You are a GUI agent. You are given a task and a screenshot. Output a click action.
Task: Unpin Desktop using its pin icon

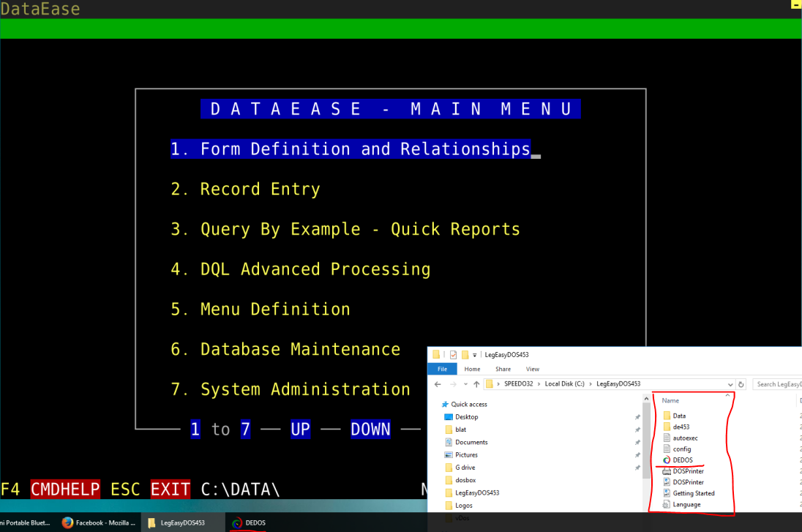point(637,417)
